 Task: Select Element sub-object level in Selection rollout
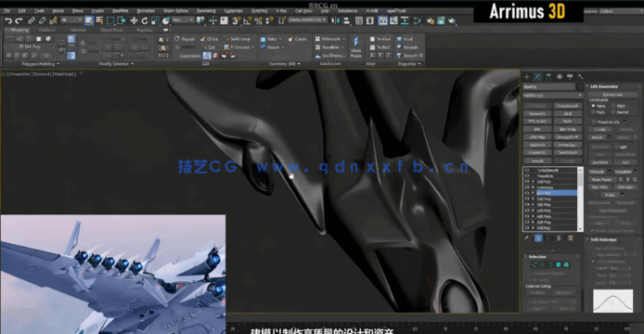coord(566,264)
